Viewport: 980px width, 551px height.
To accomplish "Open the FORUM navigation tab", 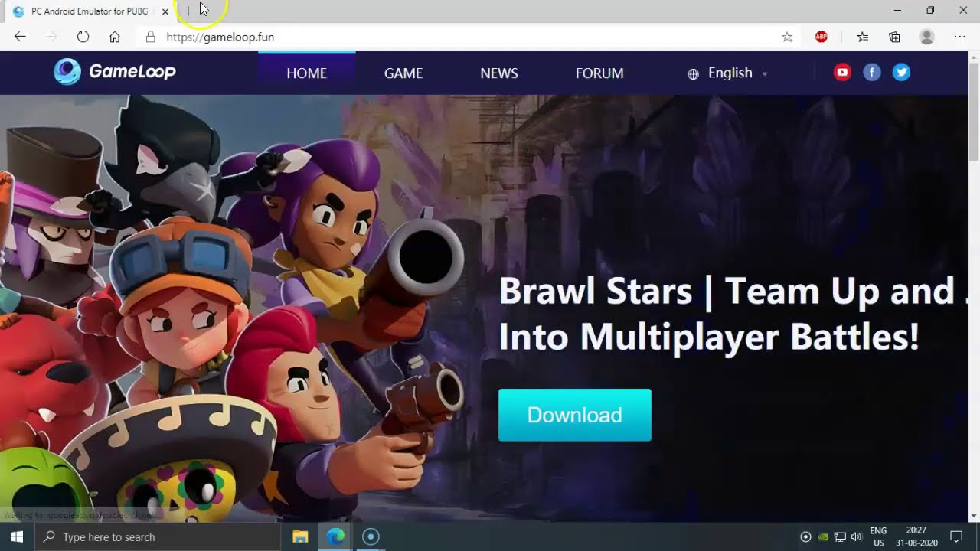I will coord(599,73).
